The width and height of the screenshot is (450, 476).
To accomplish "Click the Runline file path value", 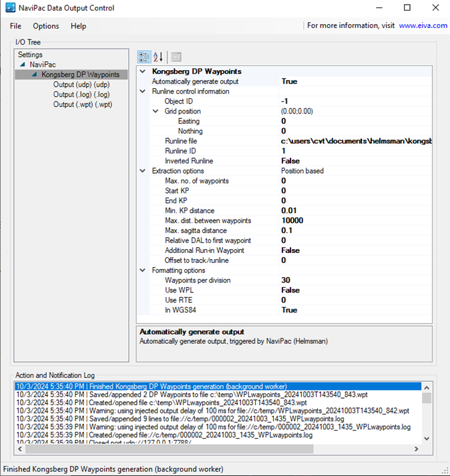I will click(x=355, y=141).
